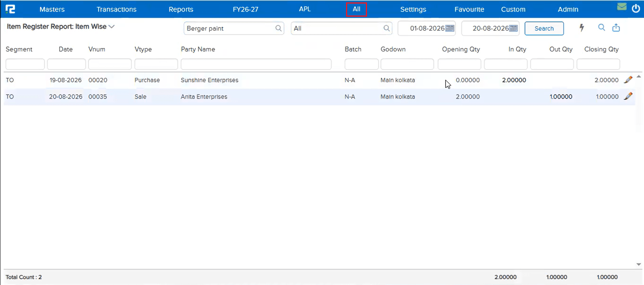Click the table scroll up arrow
The image size is (644, 285).
tap(638, 76)
